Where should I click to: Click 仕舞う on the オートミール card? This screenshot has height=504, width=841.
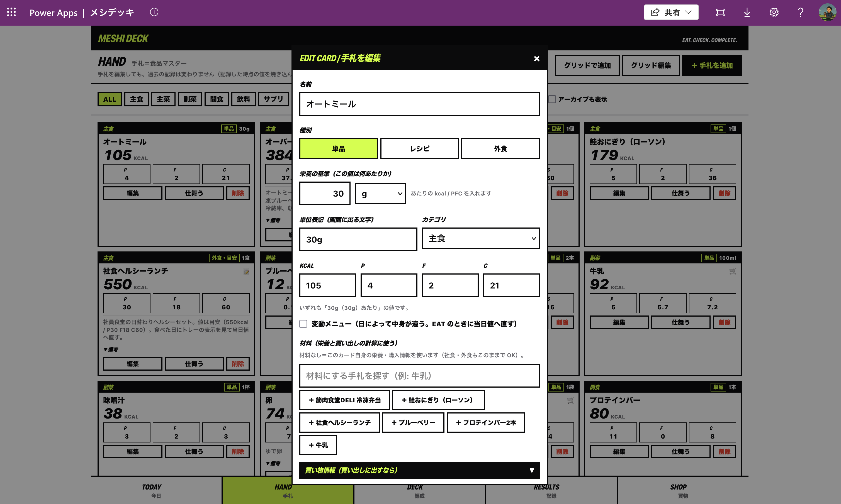point(194,193)
